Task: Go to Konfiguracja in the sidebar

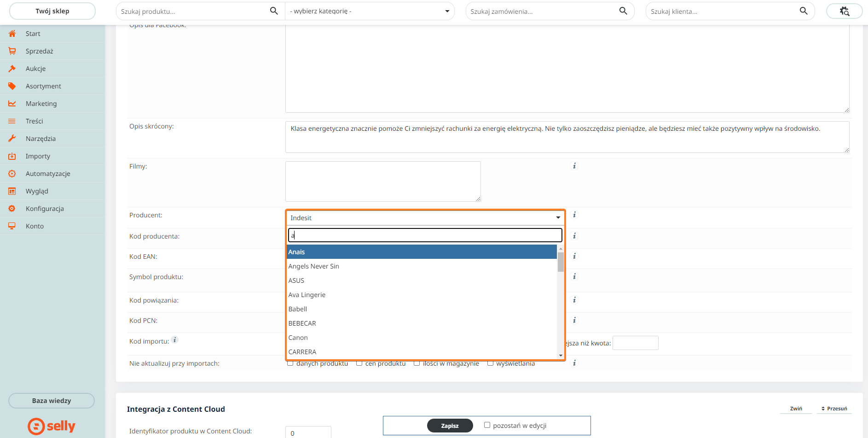Action: (45, 209)
